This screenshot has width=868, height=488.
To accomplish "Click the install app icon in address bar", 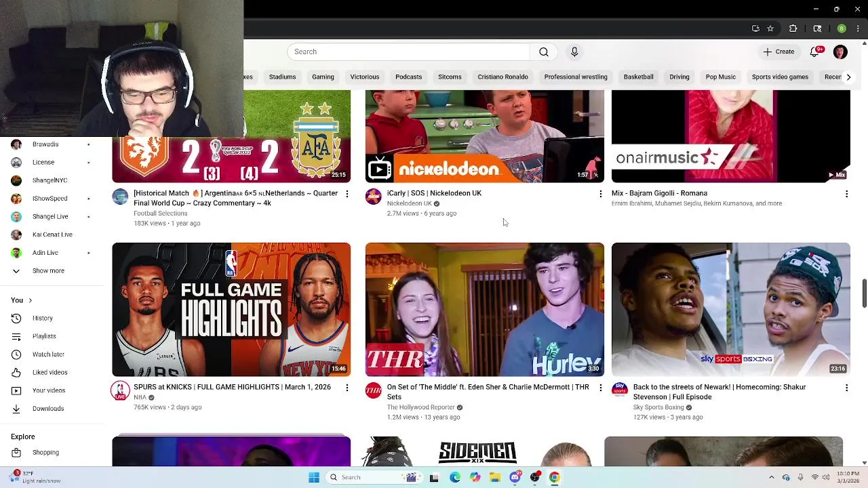I will tap(755, 28).
